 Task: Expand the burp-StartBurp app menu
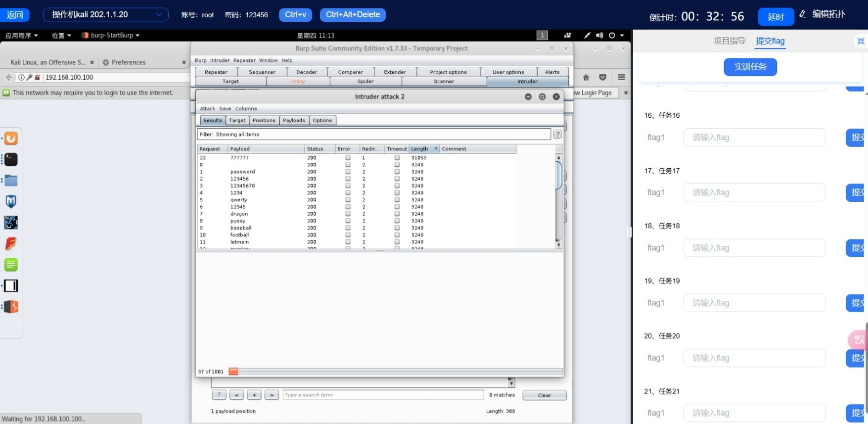click(111, 35)
